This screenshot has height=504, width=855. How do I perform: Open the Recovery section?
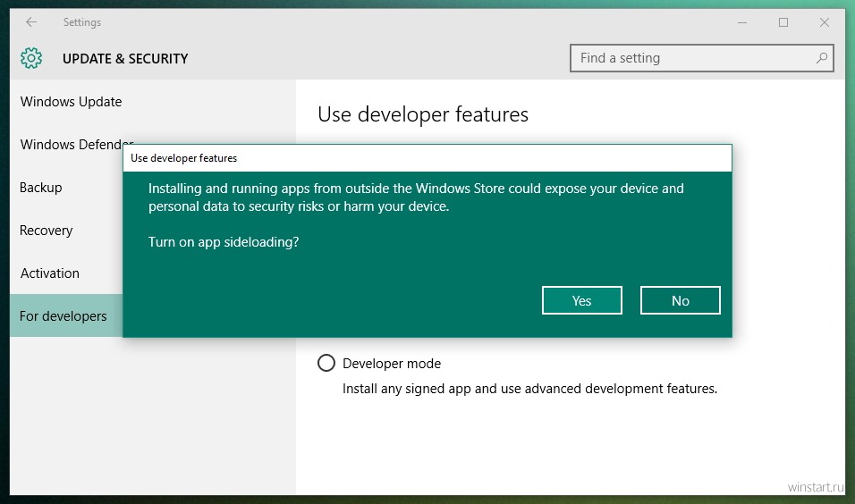(x=46, y=231)
